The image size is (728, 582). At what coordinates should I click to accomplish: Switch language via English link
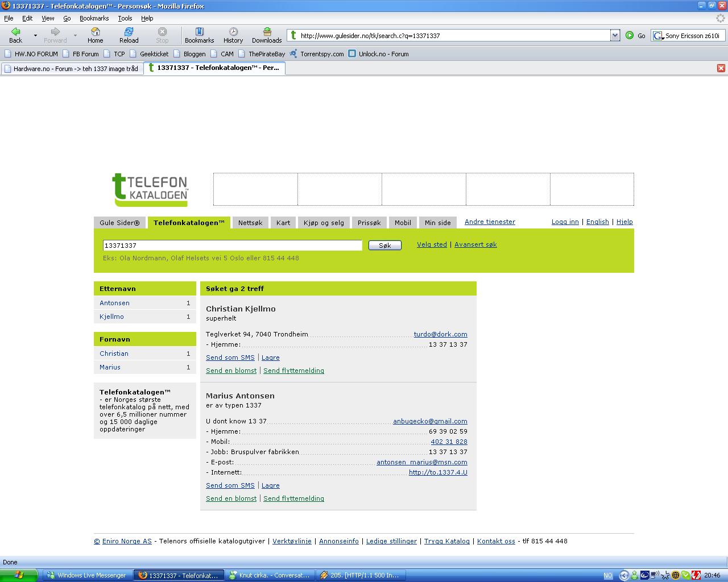pos(597,222)
